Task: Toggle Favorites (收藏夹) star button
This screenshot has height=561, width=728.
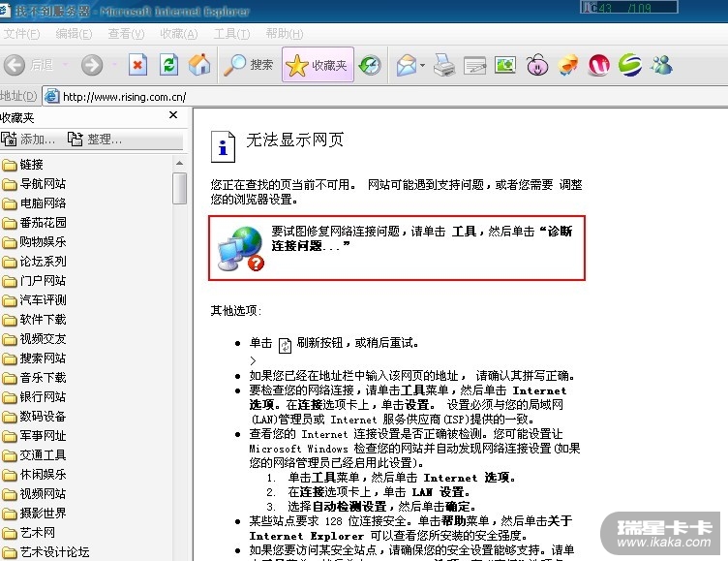Action: pyautogui.click(x=318, y=65)
